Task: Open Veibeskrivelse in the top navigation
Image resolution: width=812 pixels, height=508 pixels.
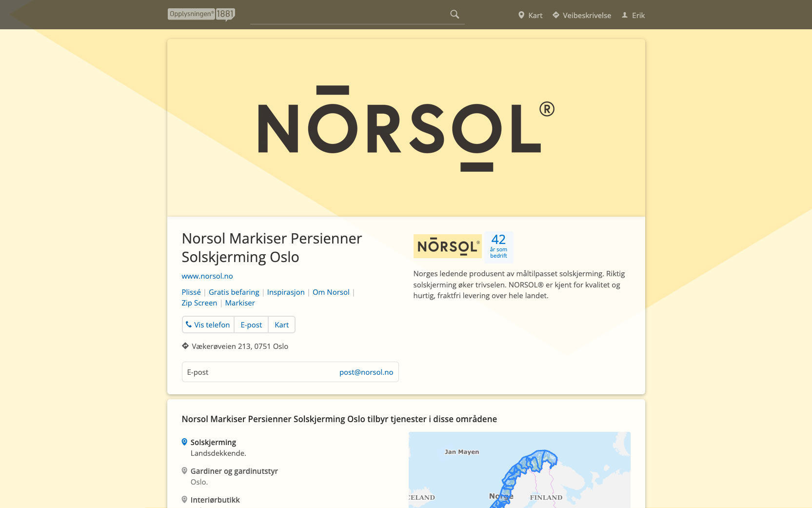Action: click(x=581, y=15)
